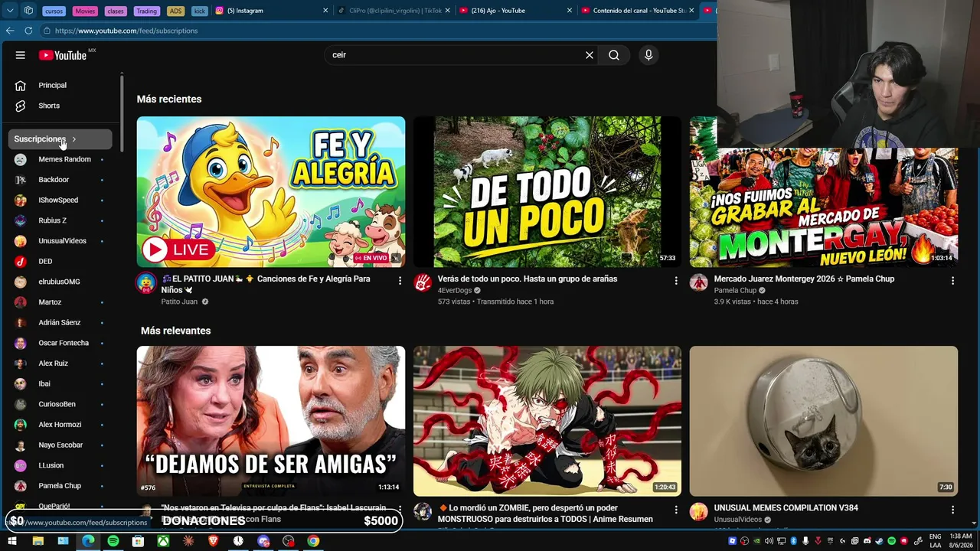This screenshot has width=980, height=551.
Task: Open options menu for the zombie anime video
Action: [676, 510]
